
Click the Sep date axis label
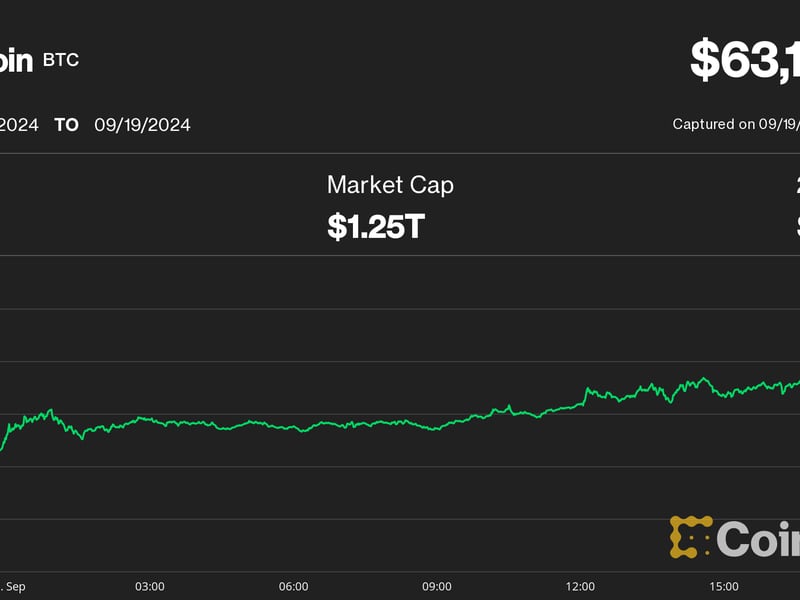coord(14,586)
